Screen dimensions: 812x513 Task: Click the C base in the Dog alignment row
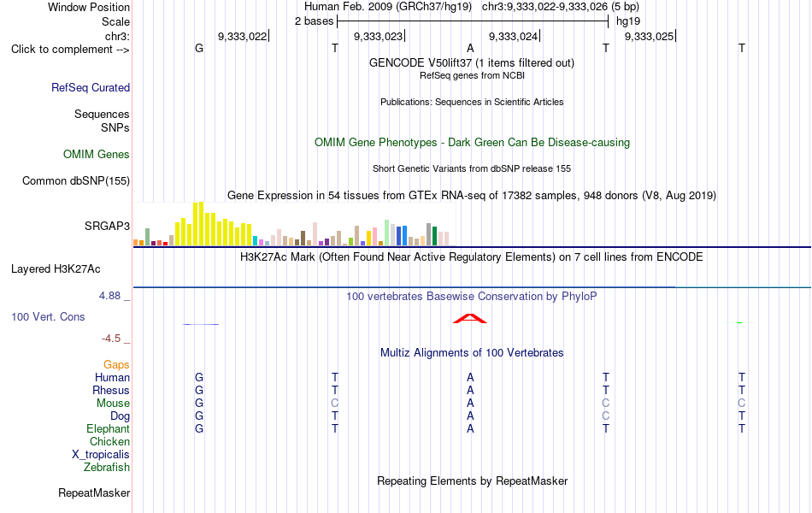[x=606, y=416]
